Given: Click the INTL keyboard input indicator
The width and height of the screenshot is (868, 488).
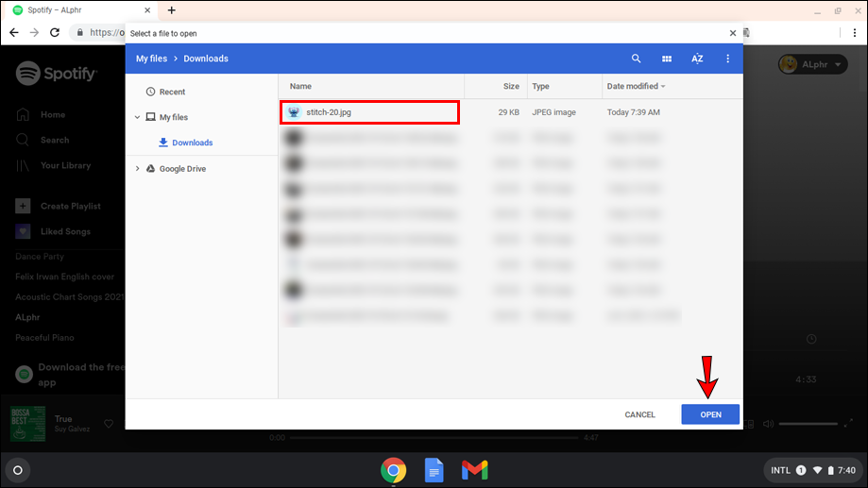Looking at the screenshot, I should pos(780,470).
